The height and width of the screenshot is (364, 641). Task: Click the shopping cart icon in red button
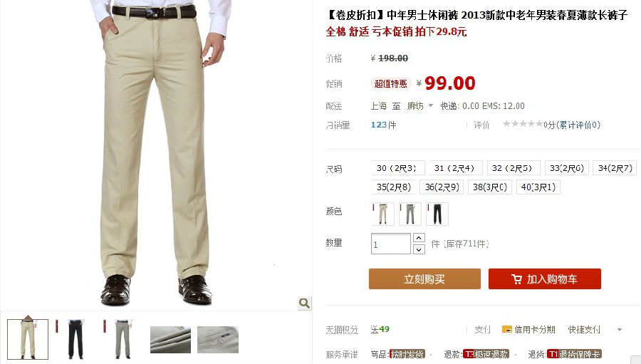point(516,279)
